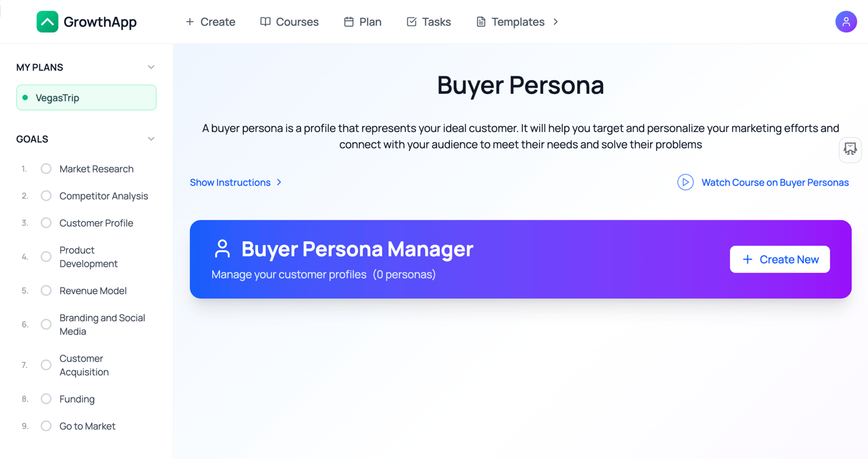
Task: Click the GrowthApp green logo icon
Action: click(x=48, y=22)
